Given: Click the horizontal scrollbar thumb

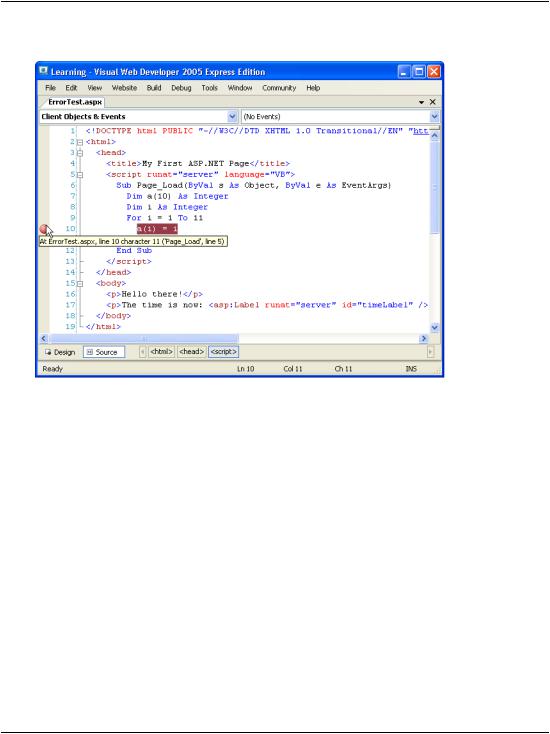Looking at the screenshot, I should pyautogui.click(x=144, y=338).
